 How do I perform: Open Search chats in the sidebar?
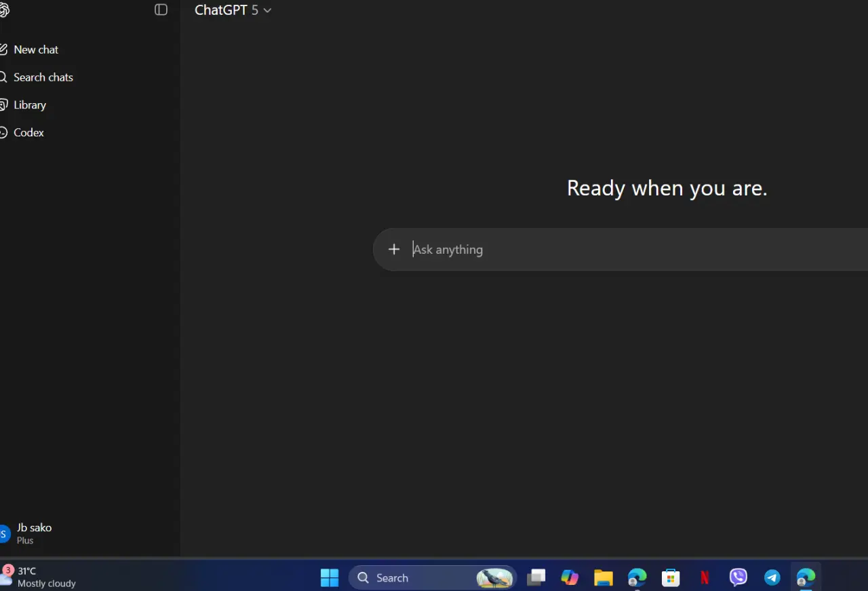(37, 77)
